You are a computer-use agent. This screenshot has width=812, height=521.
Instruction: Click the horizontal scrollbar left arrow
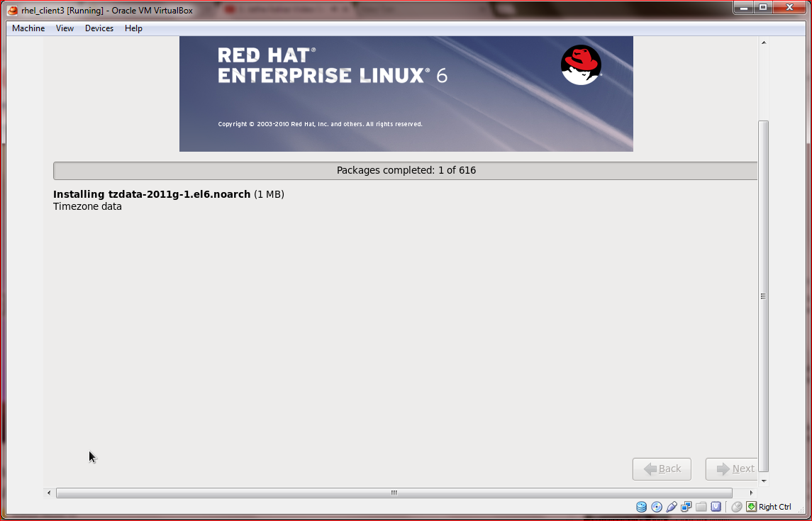48,492
